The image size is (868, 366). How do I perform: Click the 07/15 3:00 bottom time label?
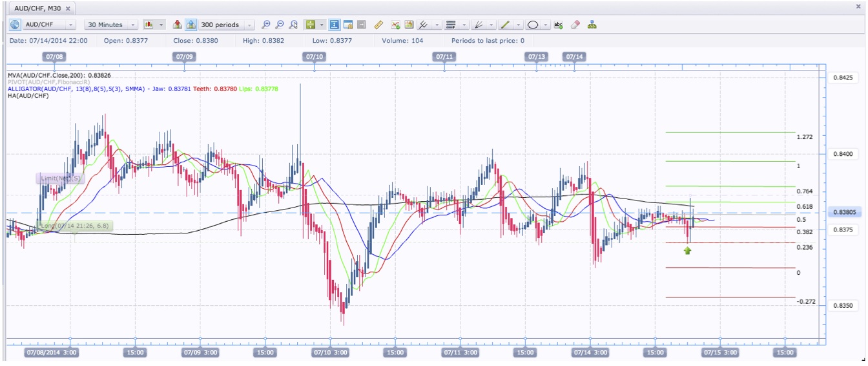[x=721, y=353]
